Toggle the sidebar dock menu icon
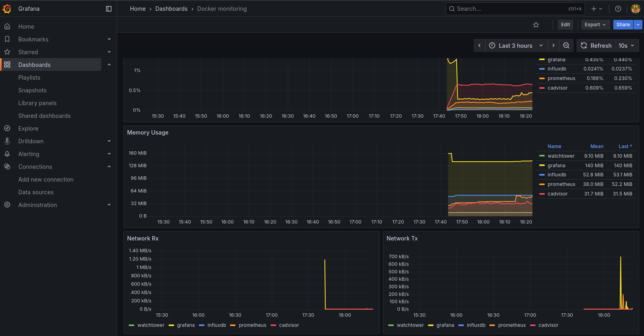 pyautogui.click(x=109, y=9)
